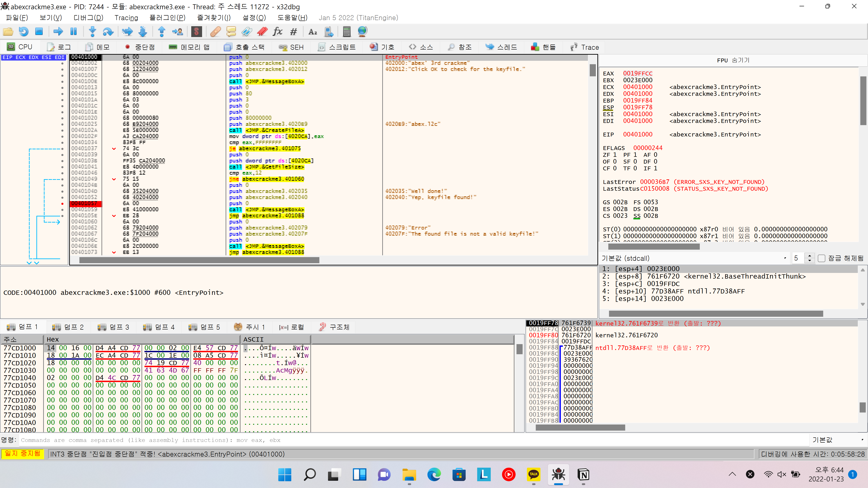This screenshot has height=488, width=868.
Task: Open the 주시 1 watch tab
Action: click(250, 327)
